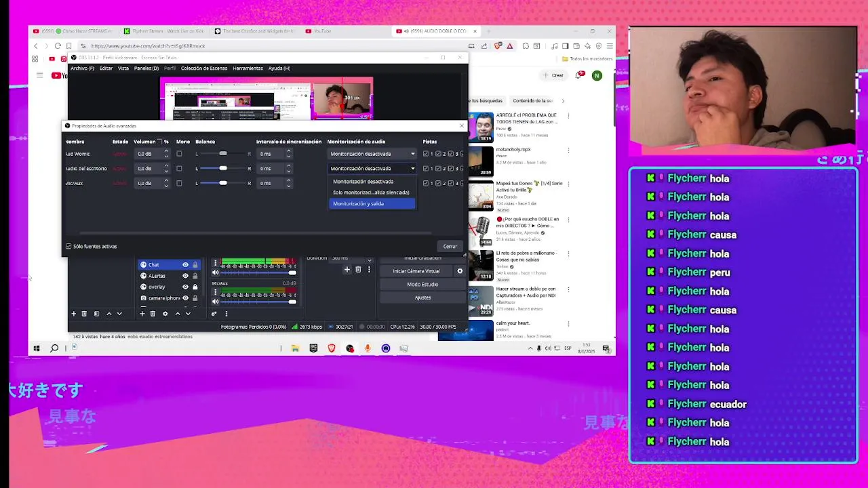Open Audio del escritorio monitoring combo box
Screen dimensions: 868x488
(372, 168)
